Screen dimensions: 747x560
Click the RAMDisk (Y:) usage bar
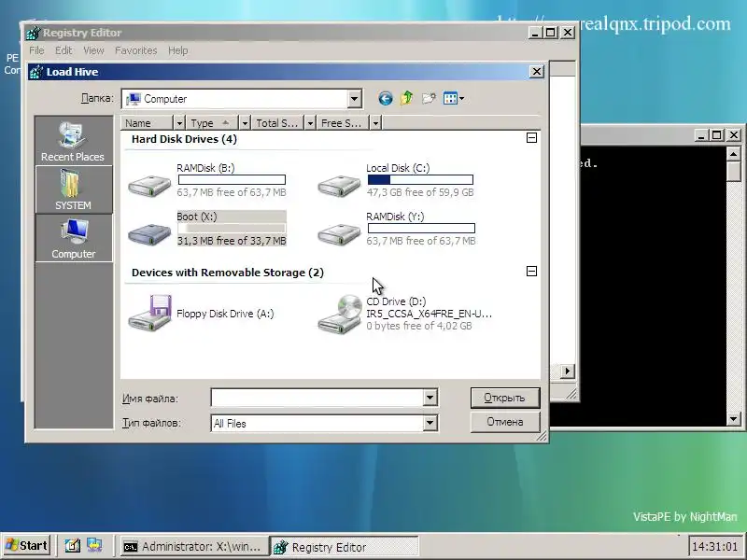(x=421, y=228)
